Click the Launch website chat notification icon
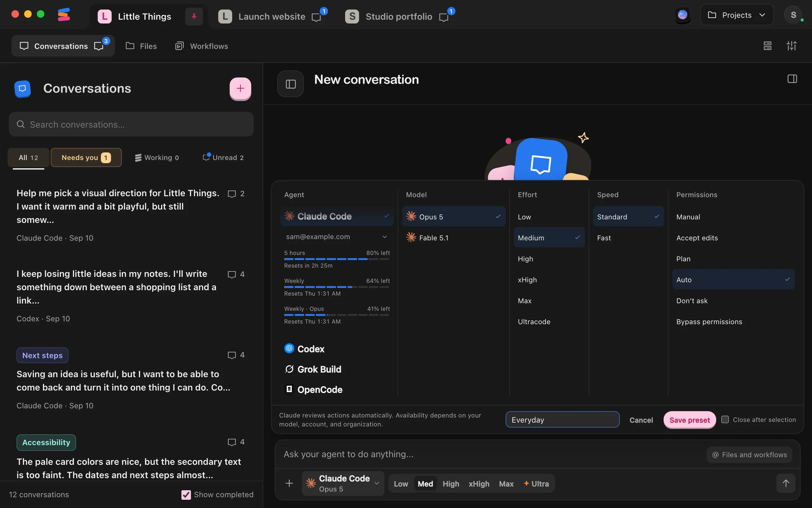Screen dimensions: 812x508 316,17
